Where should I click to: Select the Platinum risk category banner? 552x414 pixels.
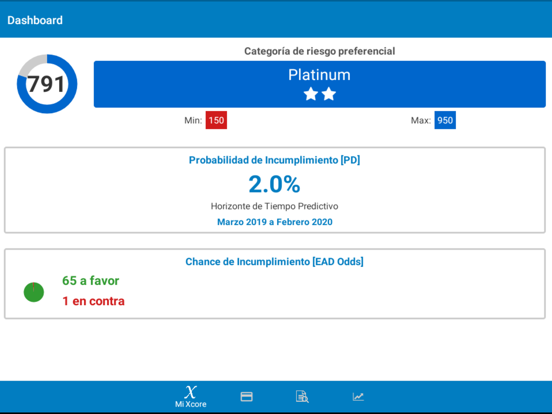pyautogui.click(x=320, y=84)
